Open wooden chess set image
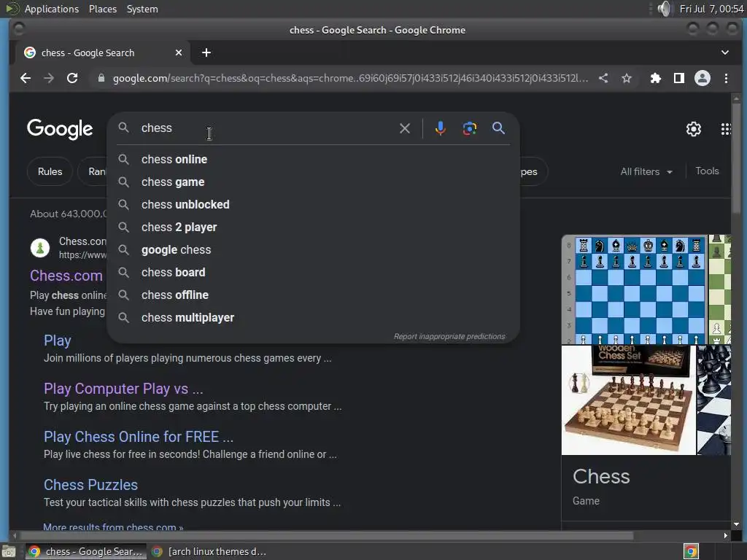Image resolution: width=747 pixels, height=560 pixels. coord(628,400)
